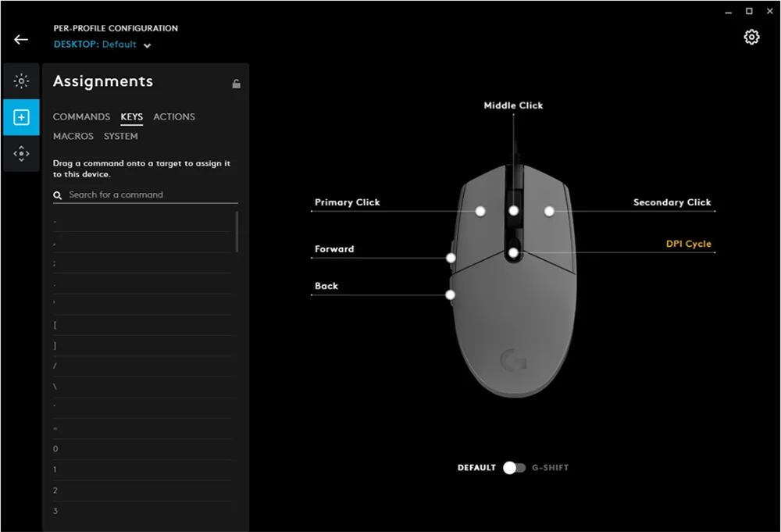Screen dimensions: 781x532
Task: Open the Sensitivity DPI sidebar icon
Action: pos(21,154)
